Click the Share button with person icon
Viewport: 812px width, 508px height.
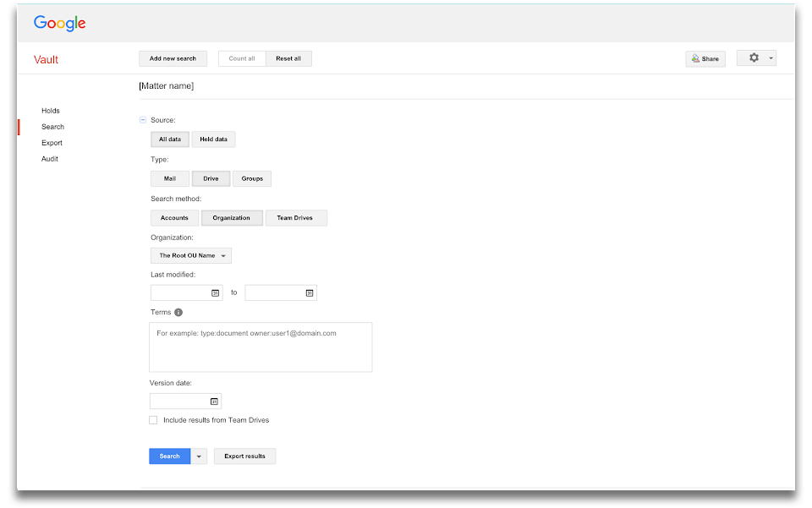[705, 58]
